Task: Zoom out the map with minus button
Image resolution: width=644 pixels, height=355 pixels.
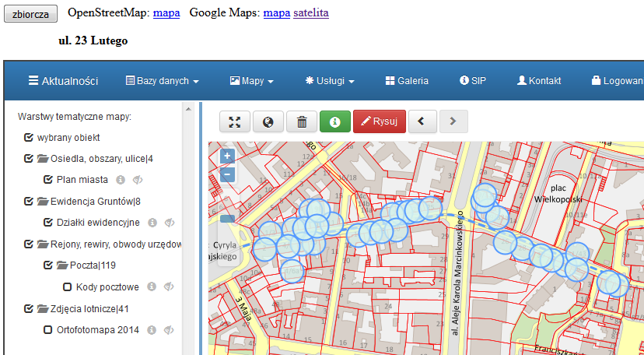Action: point(227,174)
